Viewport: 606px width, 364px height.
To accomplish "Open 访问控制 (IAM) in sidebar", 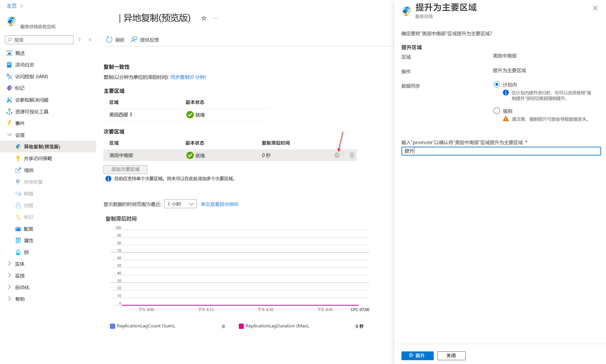I will tap(31, 76).
